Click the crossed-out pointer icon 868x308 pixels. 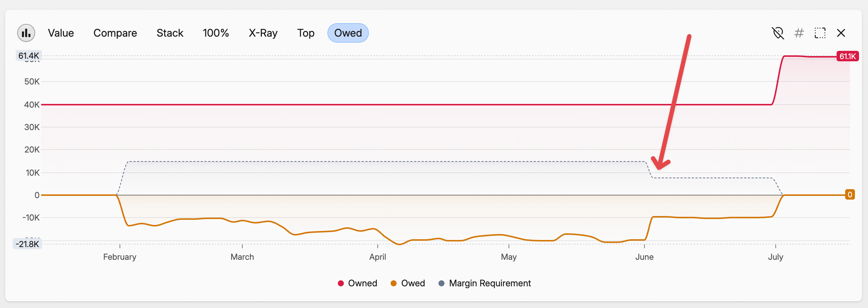pyautogui.click(x=778, y=33)
